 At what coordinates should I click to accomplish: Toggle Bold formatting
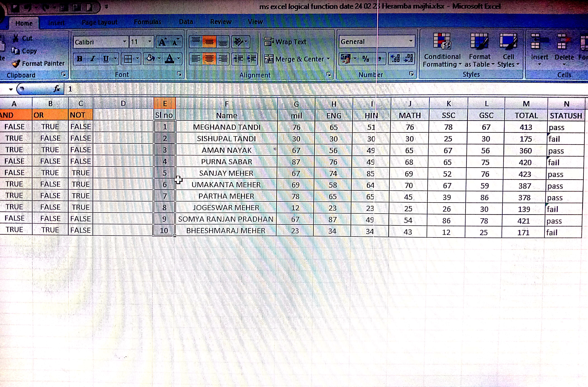80,59
